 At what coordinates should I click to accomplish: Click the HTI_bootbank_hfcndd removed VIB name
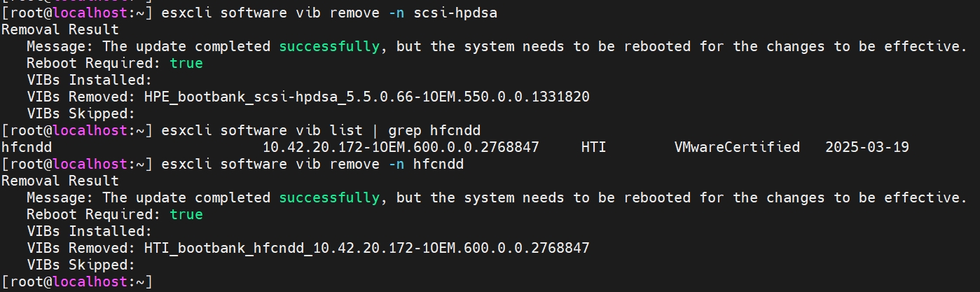tap(366, 248)
